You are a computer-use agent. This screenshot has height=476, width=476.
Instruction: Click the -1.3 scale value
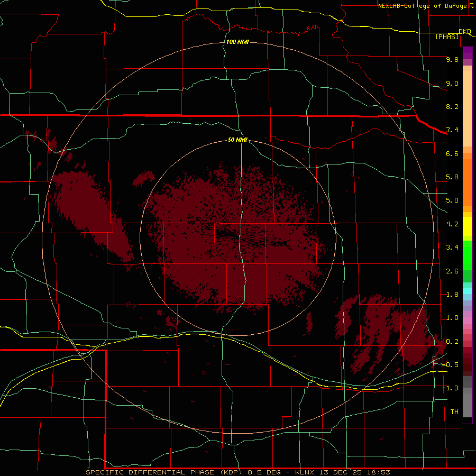tap(450, 388)
